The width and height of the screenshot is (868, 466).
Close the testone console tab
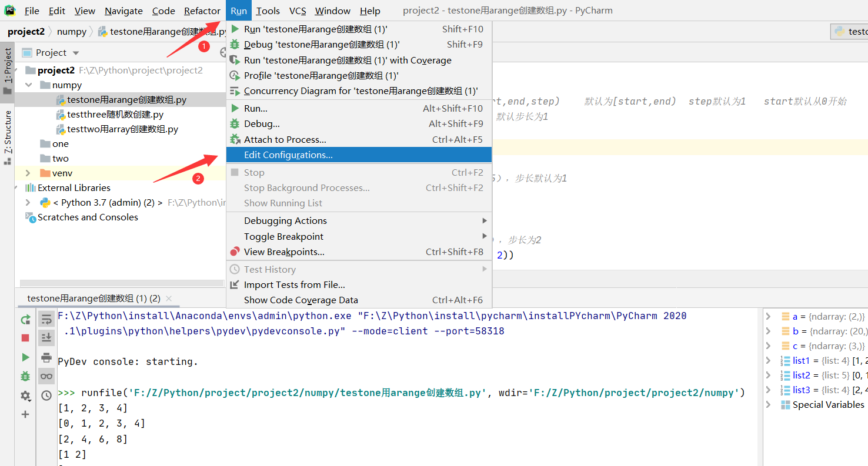coord(169,299)
